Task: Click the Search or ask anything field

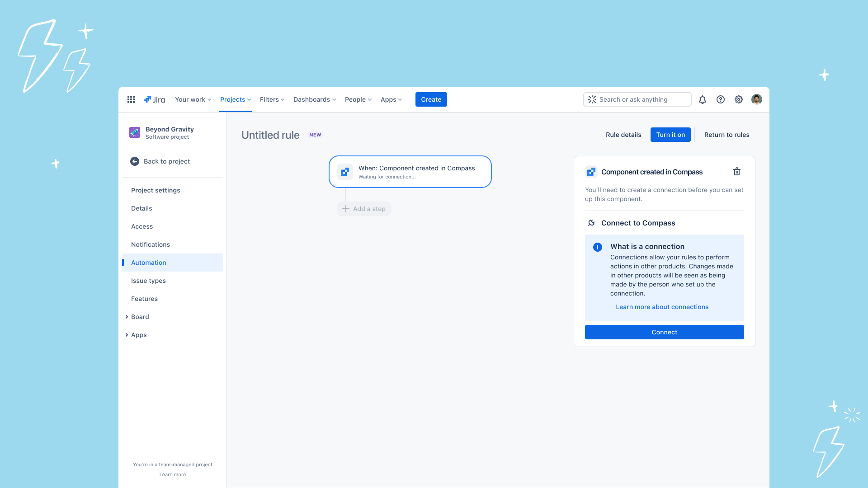Action: (x=637, y=99)
